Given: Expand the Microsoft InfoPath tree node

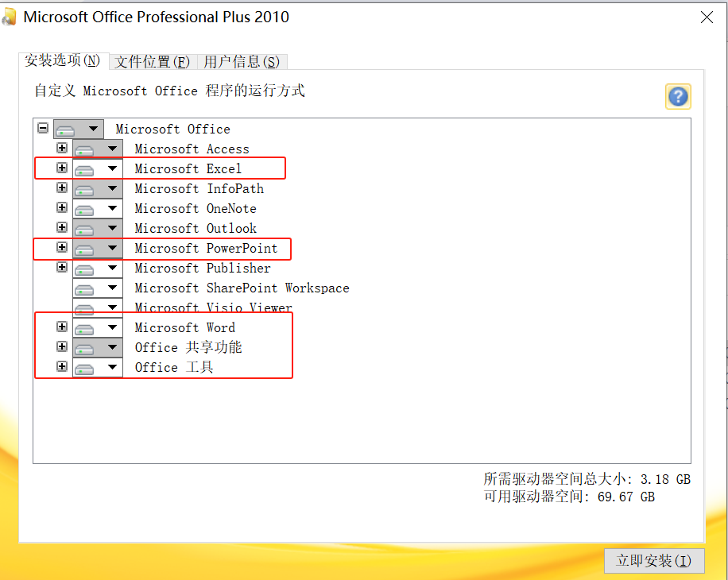Looking at the screenshot, I should click(62, 188).
